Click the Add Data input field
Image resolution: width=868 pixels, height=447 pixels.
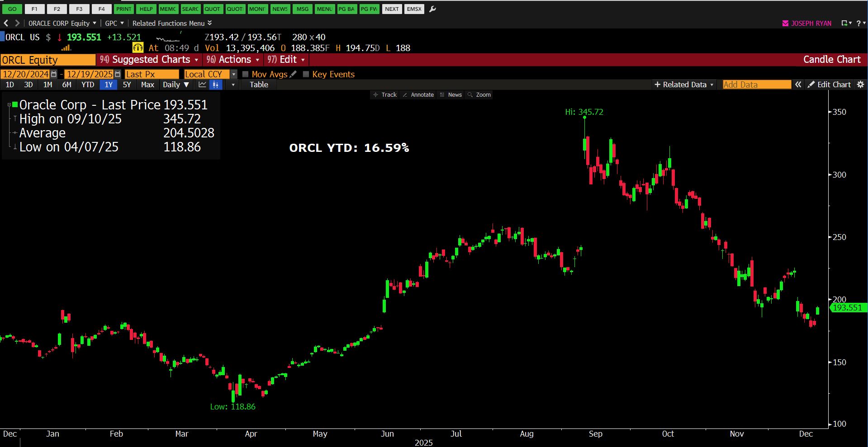756,85
